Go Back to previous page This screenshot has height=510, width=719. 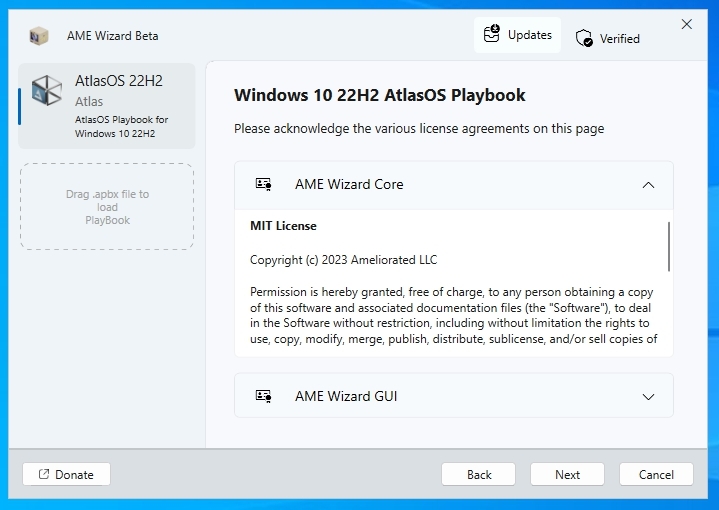[x=478, y=474]
